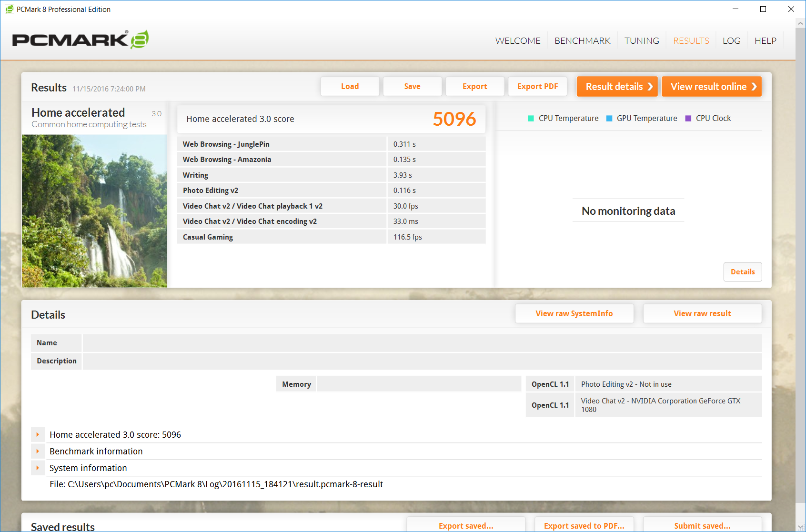Click the Name input field
Image resolution: width=806 pixels, height=532 pixels.
point(422,343)
